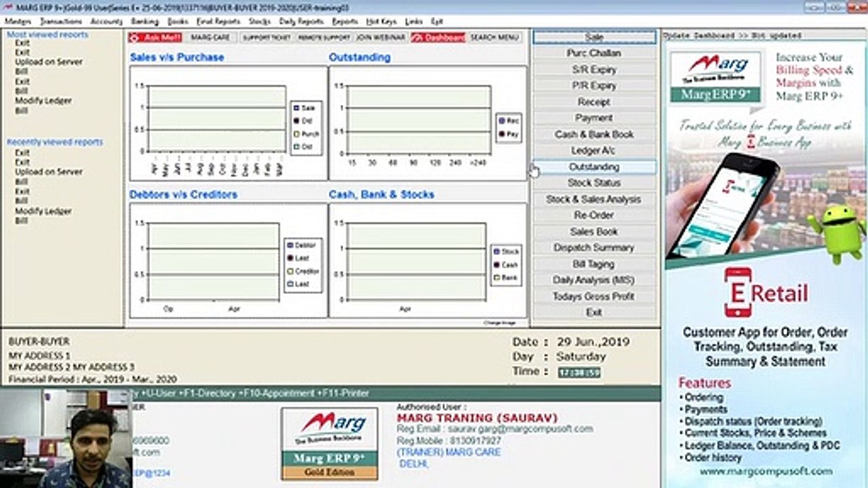
Task: Open the Books menu
Action: [x=178, y=22]
